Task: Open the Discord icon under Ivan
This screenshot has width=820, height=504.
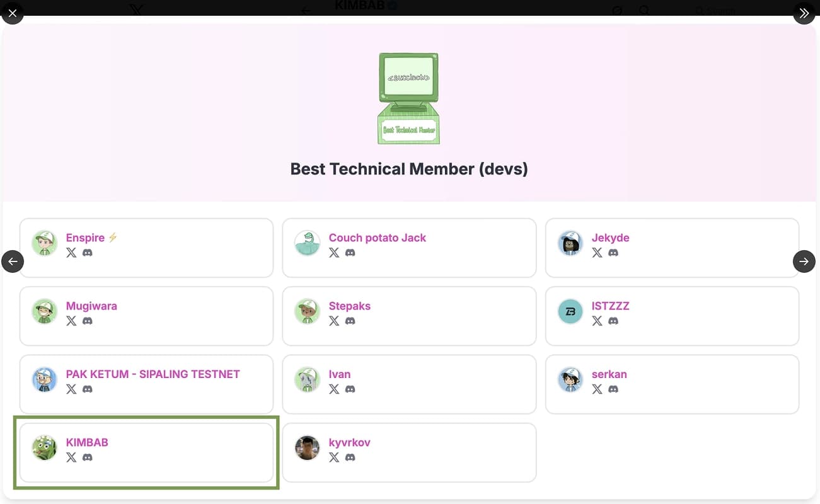Action: click(x=350, y=389)
